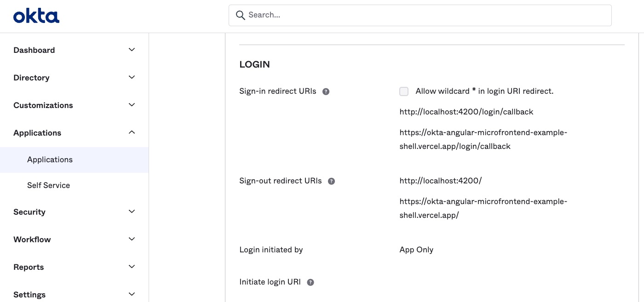Screen dimensions: 644x302
Task: Open the Applications submenu item
Action: (50, 160)
